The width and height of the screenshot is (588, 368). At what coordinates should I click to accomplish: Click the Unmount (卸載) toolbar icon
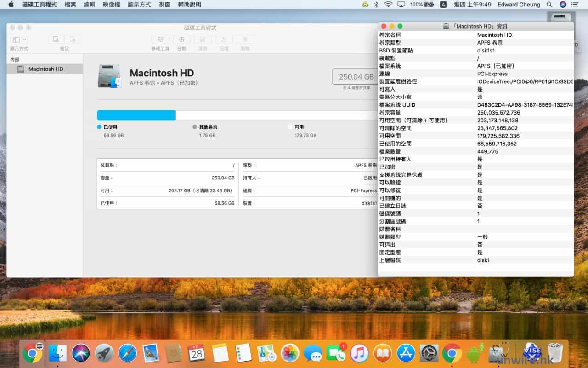click(245, 40)
